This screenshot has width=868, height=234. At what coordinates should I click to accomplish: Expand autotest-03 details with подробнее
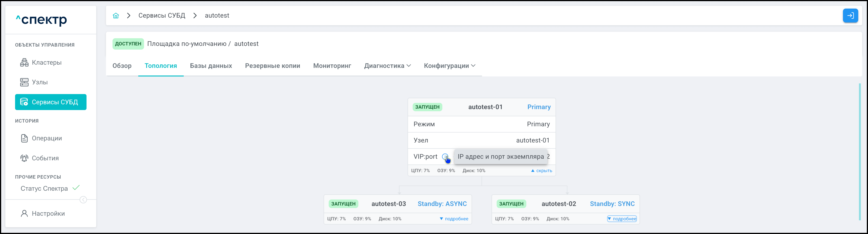[454, 219]
